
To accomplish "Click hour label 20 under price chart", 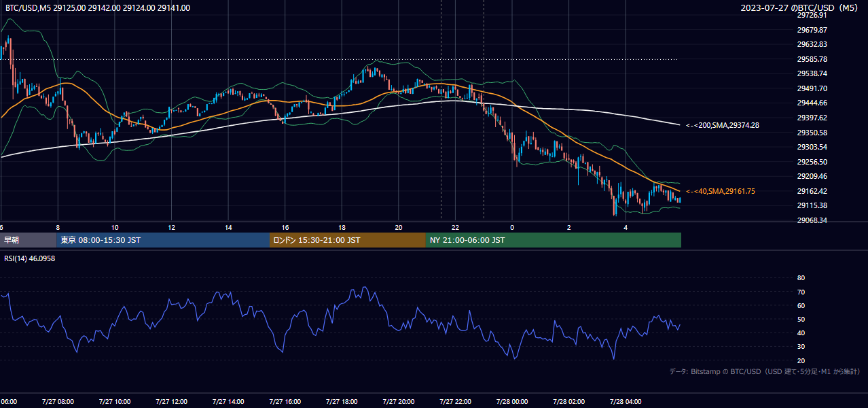I will point(399,227).
